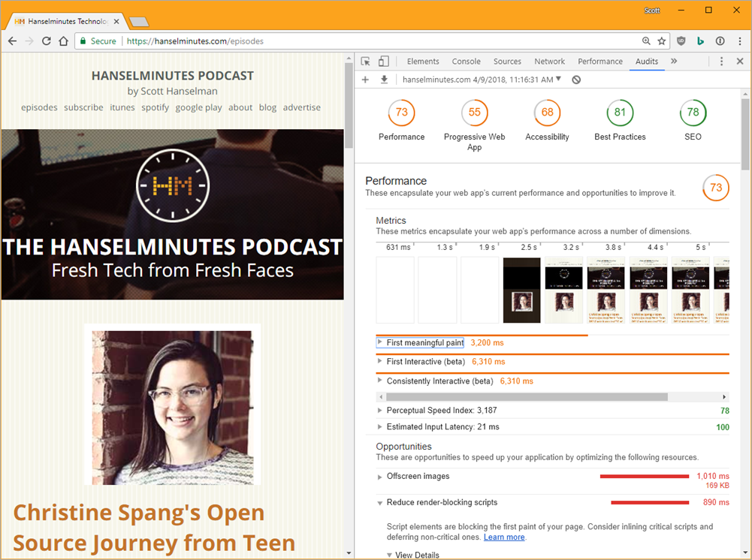Click the Performance score gauge 73 at top
The width and height of the screenshot is (752, 560).
coord(401,113)
